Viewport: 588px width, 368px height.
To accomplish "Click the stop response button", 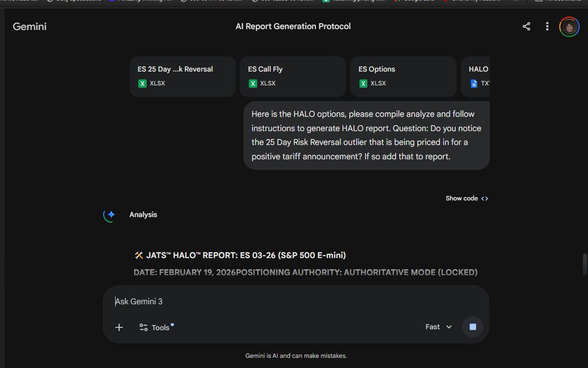I will (x=473, y=327).
